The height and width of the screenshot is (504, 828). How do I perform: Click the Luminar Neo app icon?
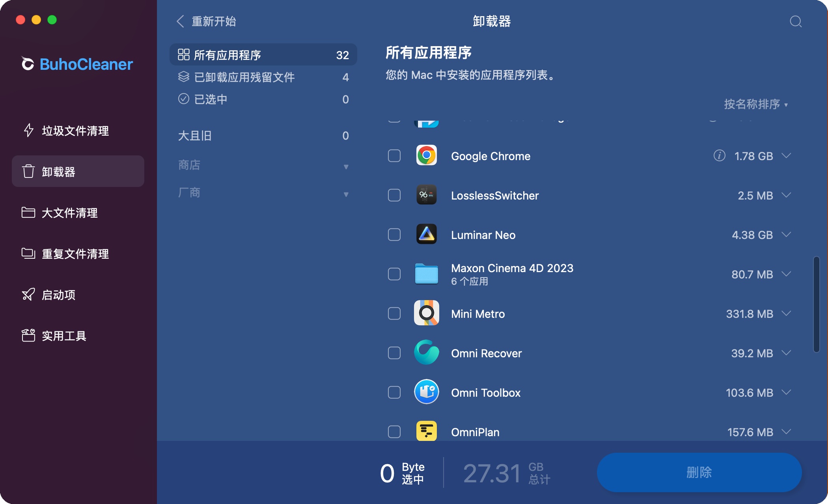[x=426, y=235]
